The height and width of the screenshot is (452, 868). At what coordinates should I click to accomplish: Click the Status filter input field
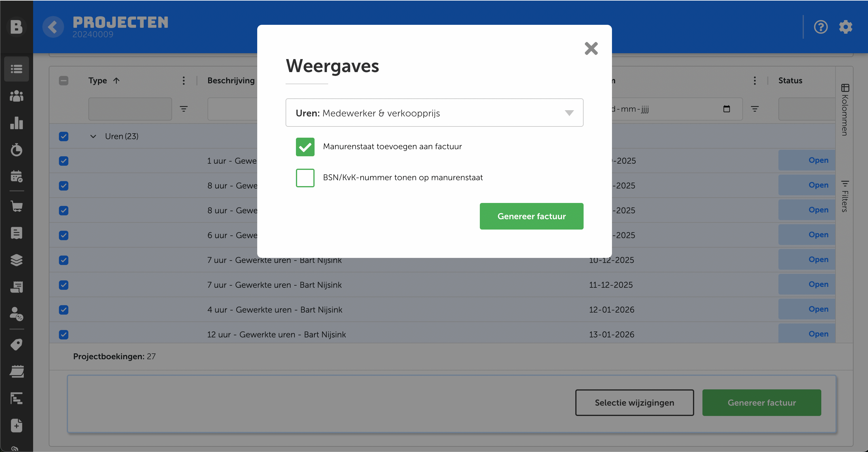point(807,109)
